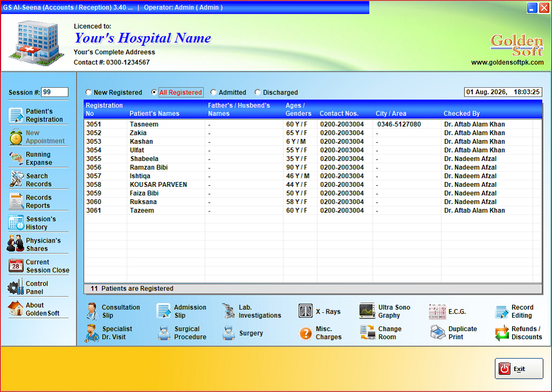
Task: Open Patient's Registration icon
Action: click(x=16, y=115)
